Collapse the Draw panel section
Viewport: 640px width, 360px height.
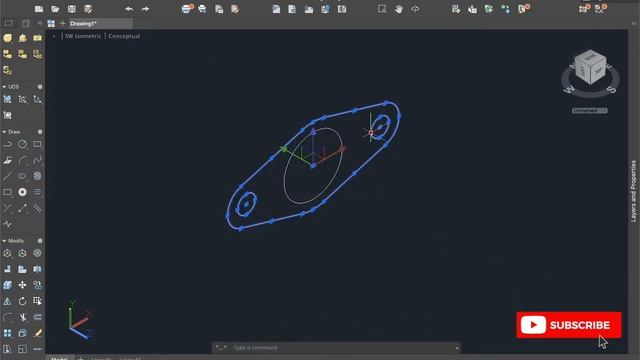4,132
